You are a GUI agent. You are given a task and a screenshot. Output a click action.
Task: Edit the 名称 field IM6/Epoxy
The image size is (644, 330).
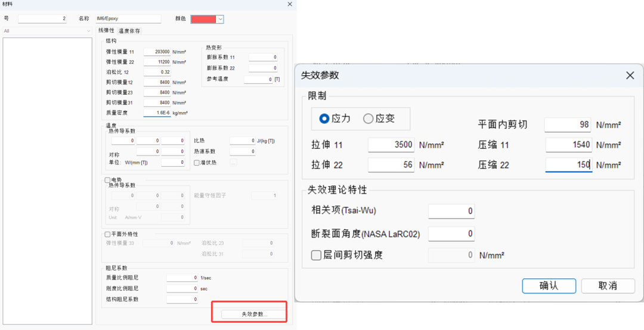pyautogui.click(x=128, y=19)
